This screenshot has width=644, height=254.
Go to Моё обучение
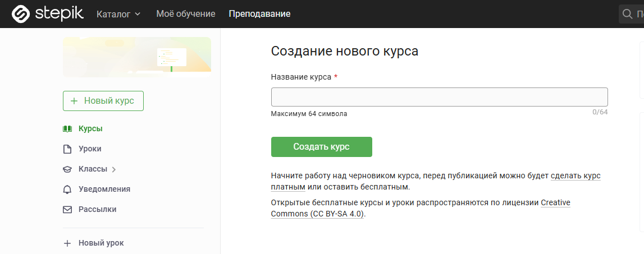(185, 14)
